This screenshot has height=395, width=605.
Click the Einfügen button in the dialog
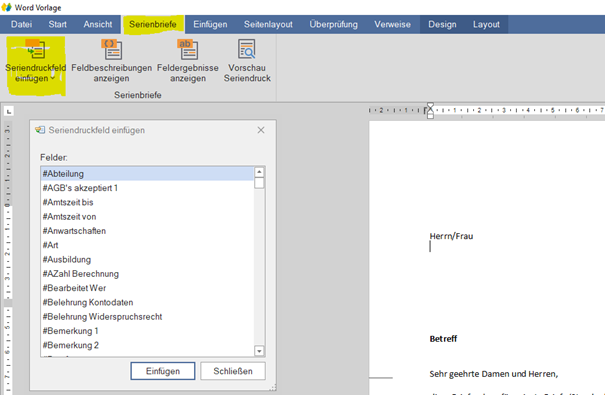click(x=163, y=371)
